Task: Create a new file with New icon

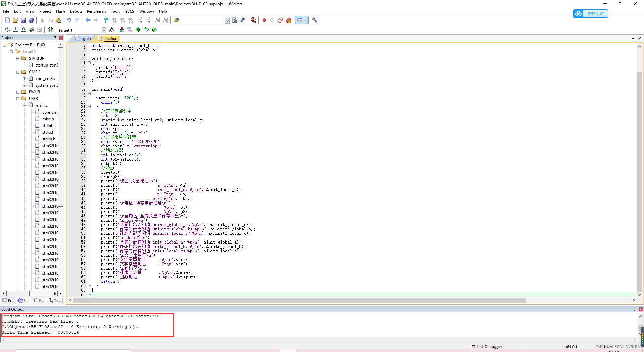Action: [7, 20]
